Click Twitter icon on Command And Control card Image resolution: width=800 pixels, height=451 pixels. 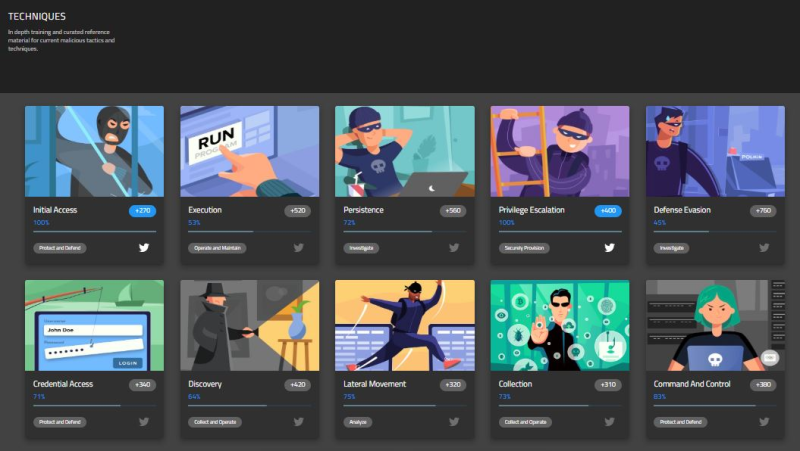[764, 421]
